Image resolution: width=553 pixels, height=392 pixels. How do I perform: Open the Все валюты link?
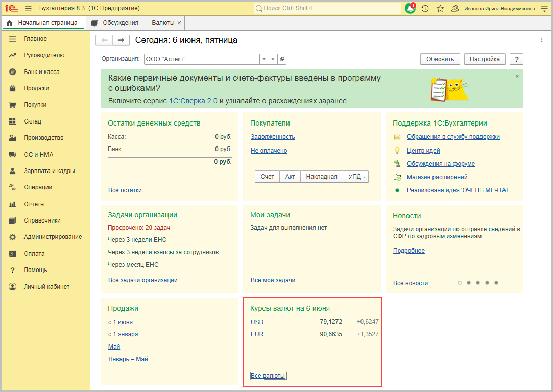pyautogui.click(x=268, y=376)
